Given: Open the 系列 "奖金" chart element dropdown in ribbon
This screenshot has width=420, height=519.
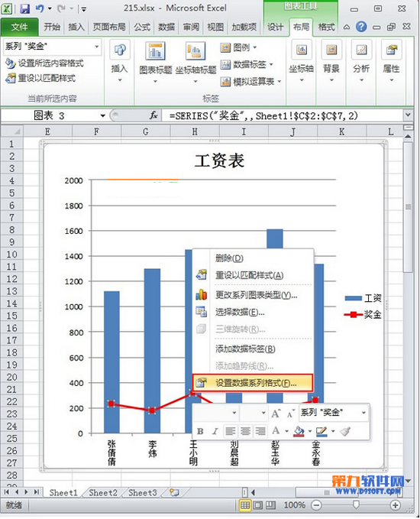Looking at the screenshot, I should click(x=96, y=47).
